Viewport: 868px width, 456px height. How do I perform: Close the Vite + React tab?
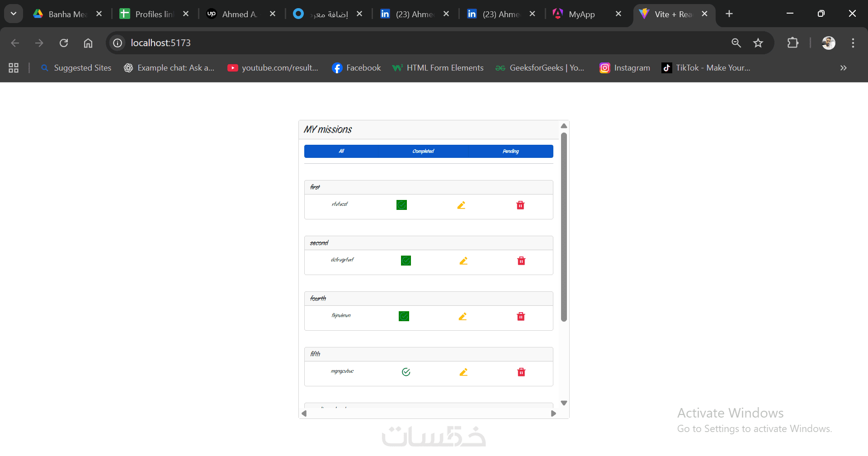(x=704, y=14)
